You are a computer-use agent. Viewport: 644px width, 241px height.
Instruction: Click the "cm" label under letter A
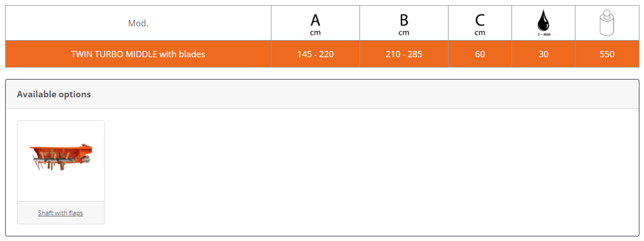pyautogui.click(x=315, y=33)
